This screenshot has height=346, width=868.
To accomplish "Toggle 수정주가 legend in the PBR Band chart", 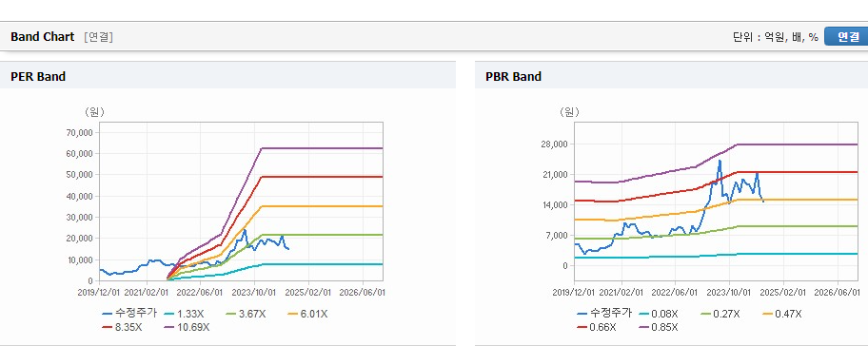I will point(604,314).
